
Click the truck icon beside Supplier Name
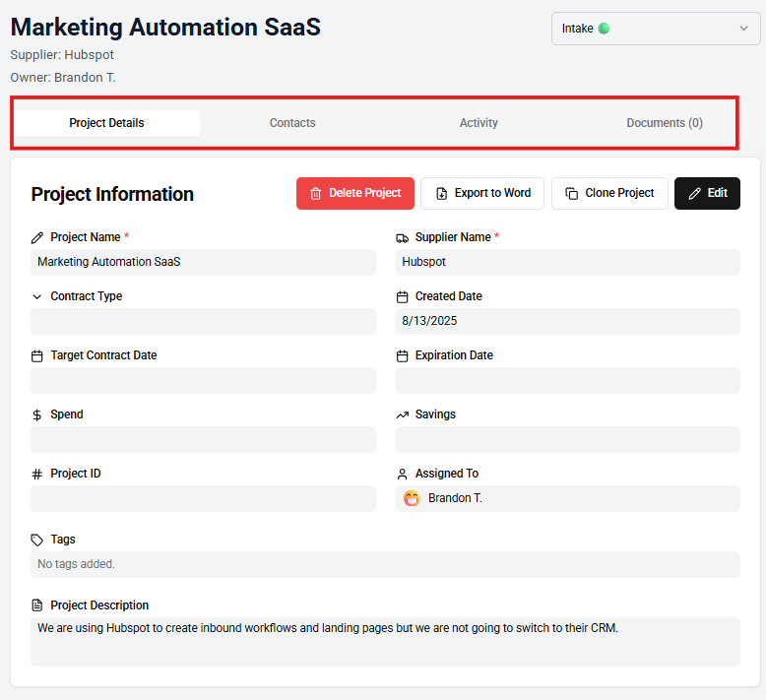(x=402, y=237)
